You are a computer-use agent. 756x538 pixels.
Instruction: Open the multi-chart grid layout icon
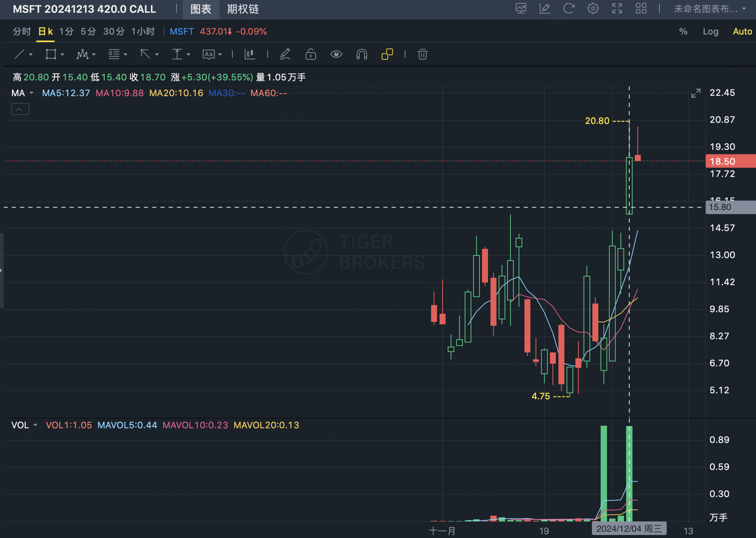pos(641,9)
